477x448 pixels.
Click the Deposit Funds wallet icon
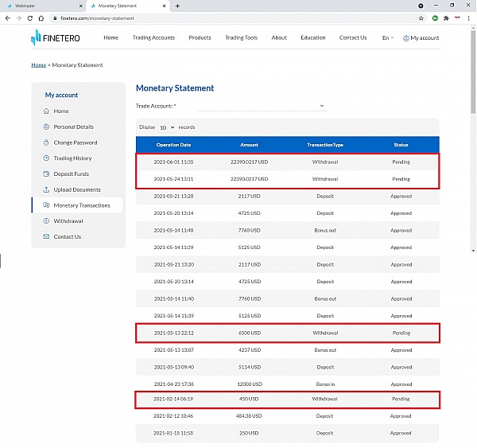point(46,174)
